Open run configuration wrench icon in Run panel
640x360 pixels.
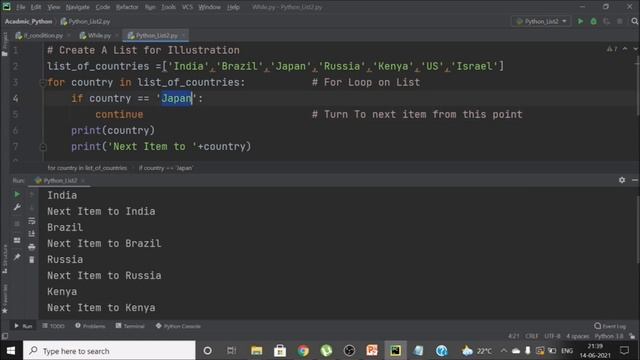(x=17, y=207)
